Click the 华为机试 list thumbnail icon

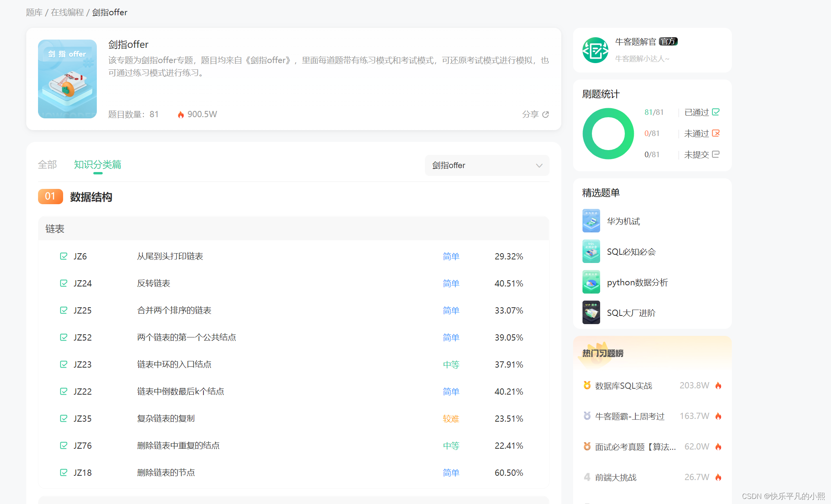point(591,221)
